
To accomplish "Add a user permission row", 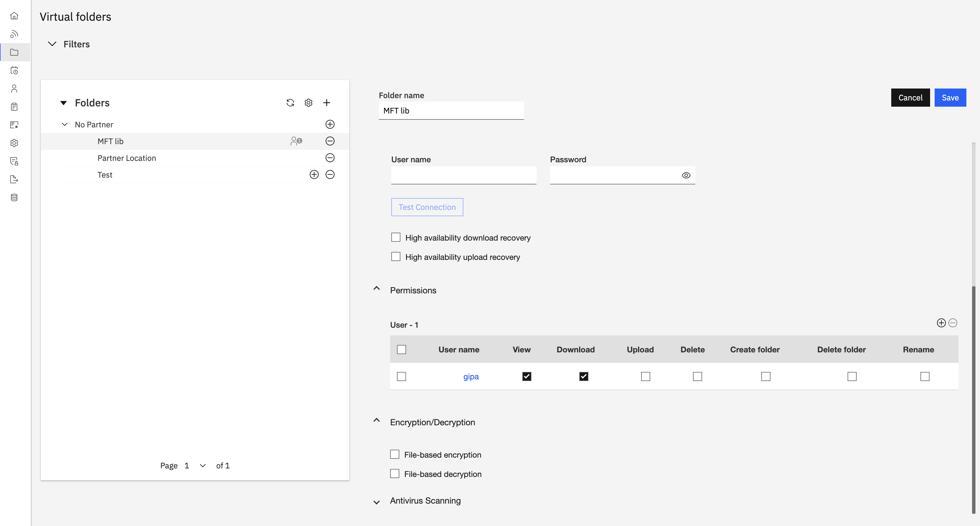I will click(x=941, y=323).
